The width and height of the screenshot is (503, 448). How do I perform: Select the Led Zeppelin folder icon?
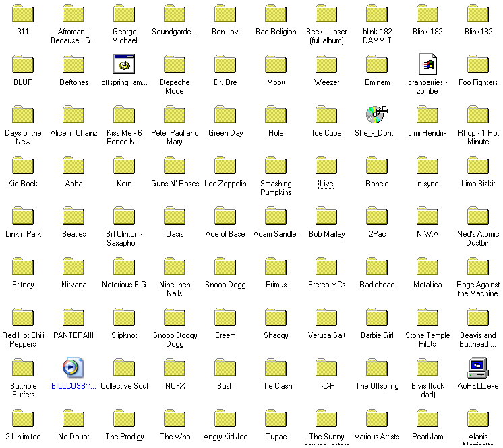pyautogui.click(x=225, y=165)
